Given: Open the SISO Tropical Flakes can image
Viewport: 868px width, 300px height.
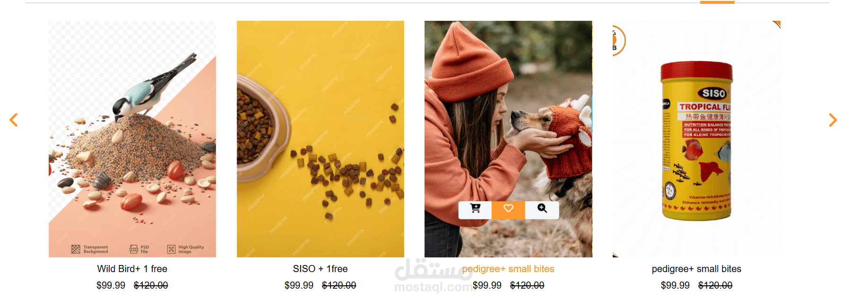Looking at the screenshot, I should [x=696, y=139].
